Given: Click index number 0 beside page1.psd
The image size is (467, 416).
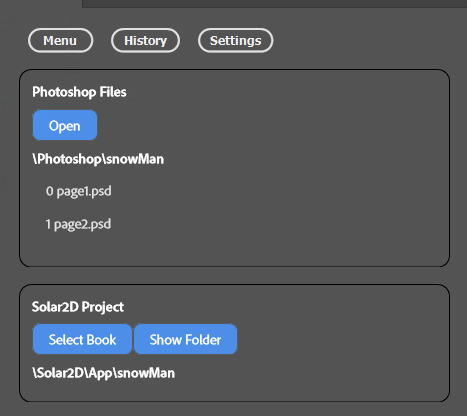Looking at the screenshot, I should [50, 191].
